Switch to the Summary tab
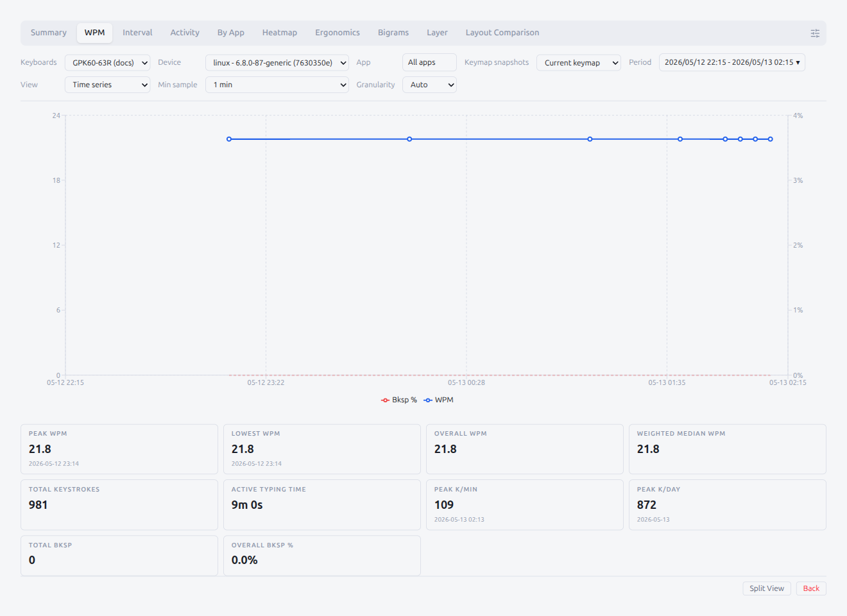The width and height of the screenshot is (847, 616). click(49, 33)
